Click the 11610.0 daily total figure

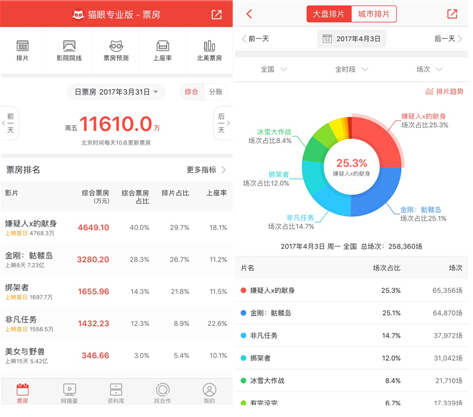click(x=116, y=124)
